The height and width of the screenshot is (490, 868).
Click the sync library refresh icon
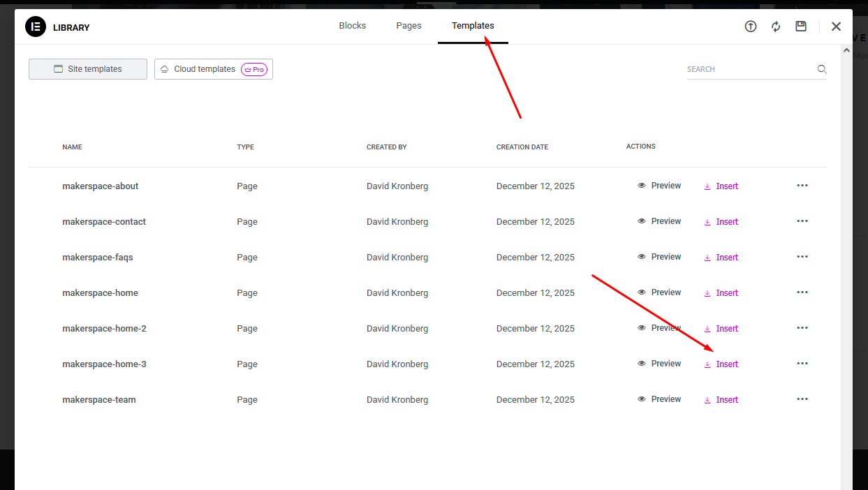[x=776, y=27]
